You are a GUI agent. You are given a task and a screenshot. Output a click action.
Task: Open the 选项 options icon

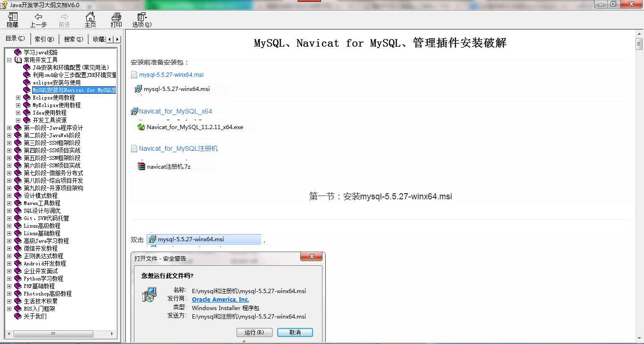click(141, 17)
